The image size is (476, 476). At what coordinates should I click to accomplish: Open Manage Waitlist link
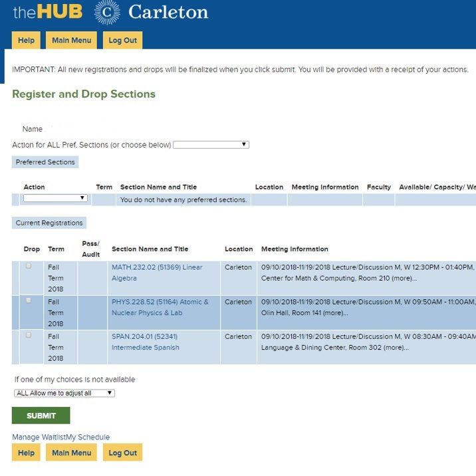[x=39, y=437]
